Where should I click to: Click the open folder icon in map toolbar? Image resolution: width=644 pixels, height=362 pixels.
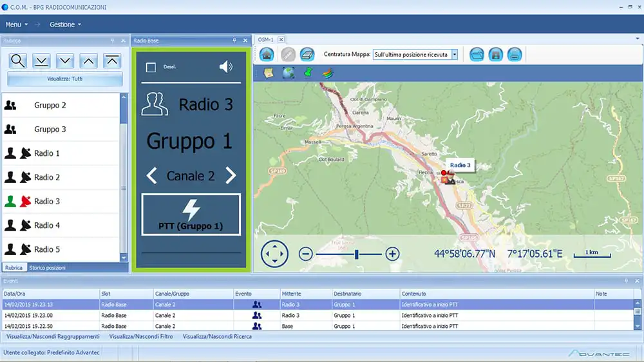[x=477, y=55]
